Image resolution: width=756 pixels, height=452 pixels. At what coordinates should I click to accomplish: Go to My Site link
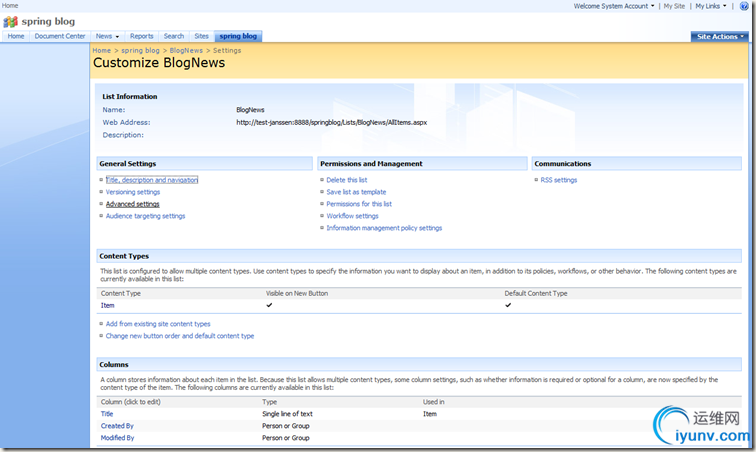[x=674, y=6]
